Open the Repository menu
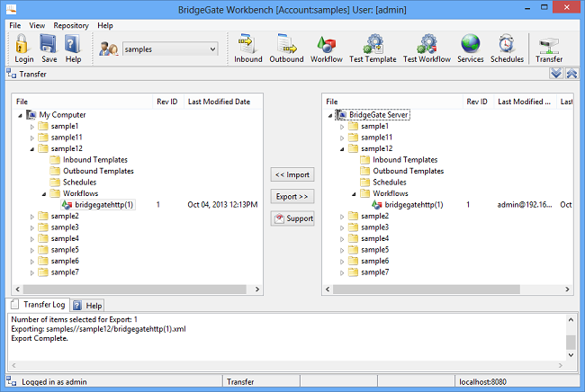The height and width of the screenshot is (392, 585). pyautogui.click(x=70, y=26)
